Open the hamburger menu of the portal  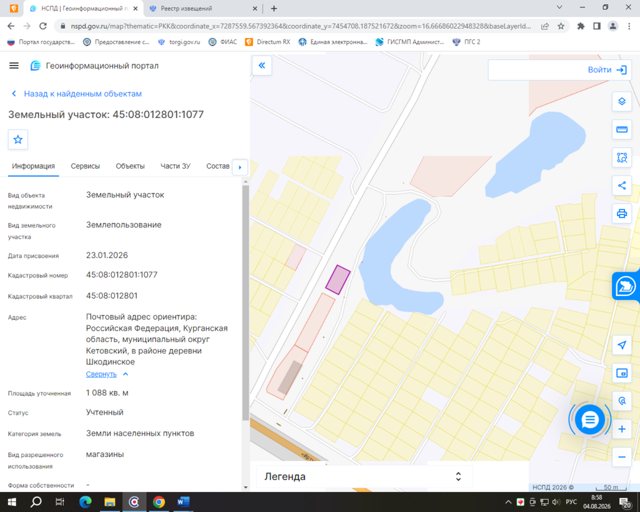tap(14, 65)
